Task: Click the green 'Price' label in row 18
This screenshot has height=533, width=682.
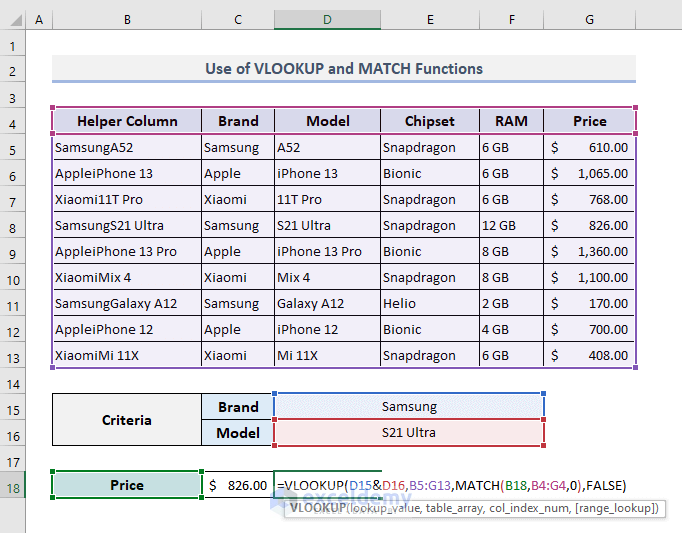Action: (x=127, y=485)
